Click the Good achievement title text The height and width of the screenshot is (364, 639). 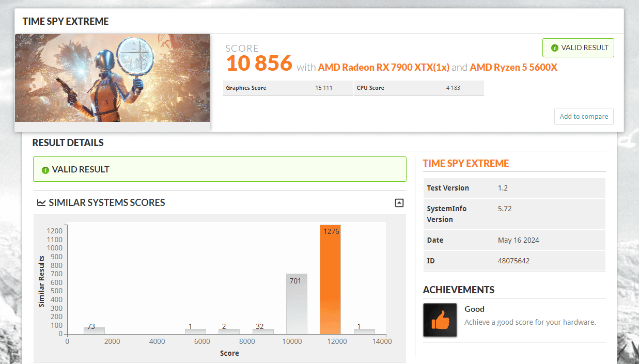[x=474, y=309]
